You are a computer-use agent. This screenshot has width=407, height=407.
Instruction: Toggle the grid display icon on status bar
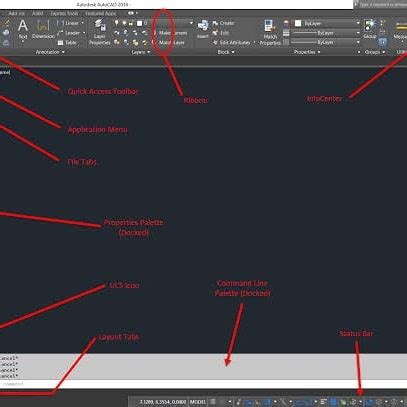click(213, 402)
